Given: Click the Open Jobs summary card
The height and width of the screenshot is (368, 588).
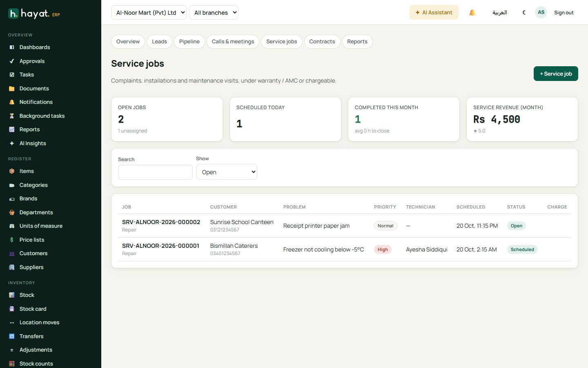Looking at the screenshot, I should tap(167, 119).
